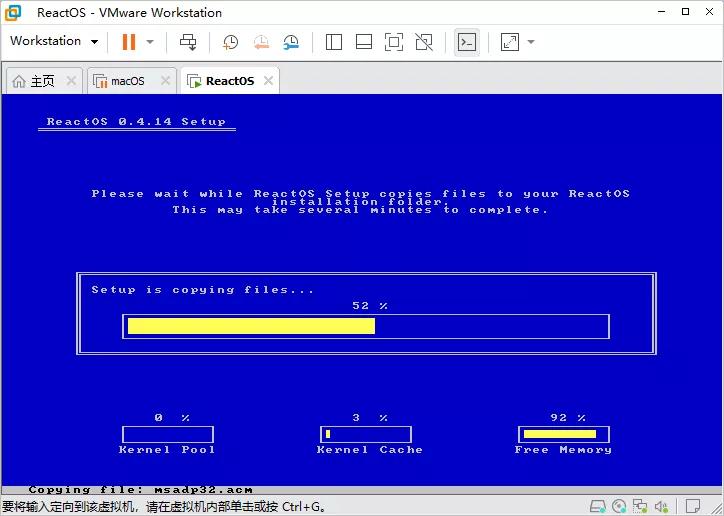Open the message log icon
Viewport: 724px width, 516px height.
[x=693, y=506]
